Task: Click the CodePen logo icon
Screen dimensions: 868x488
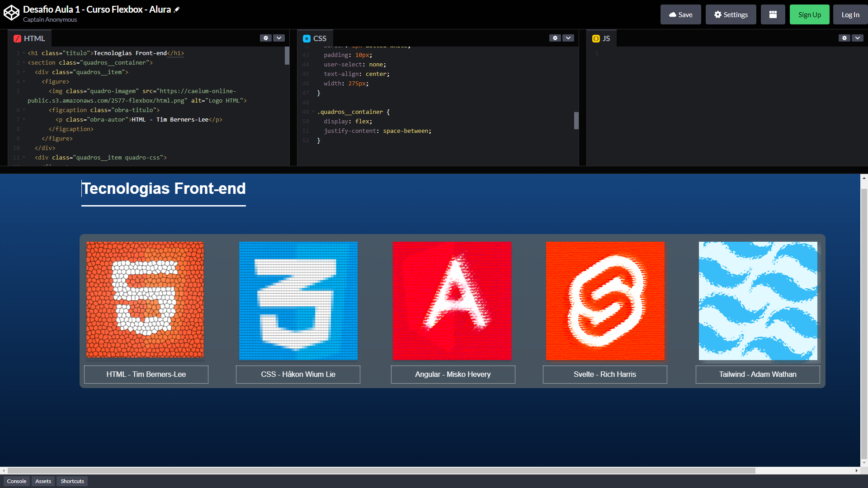Action: click(11, 13)
